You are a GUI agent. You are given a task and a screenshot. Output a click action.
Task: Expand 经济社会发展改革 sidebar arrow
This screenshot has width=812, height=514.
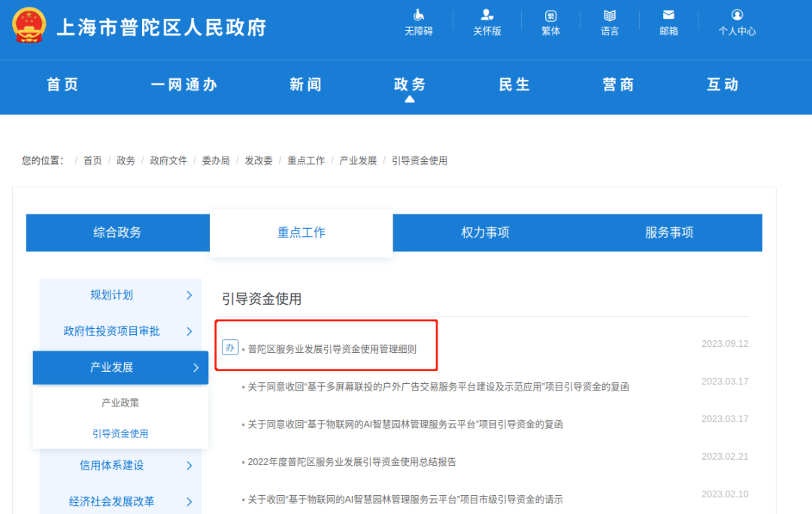click(x=189, y=502)
